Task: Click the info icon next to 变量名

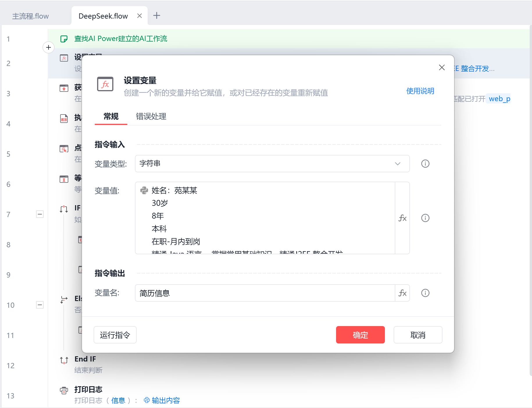Action: click(x=425, y=293)
